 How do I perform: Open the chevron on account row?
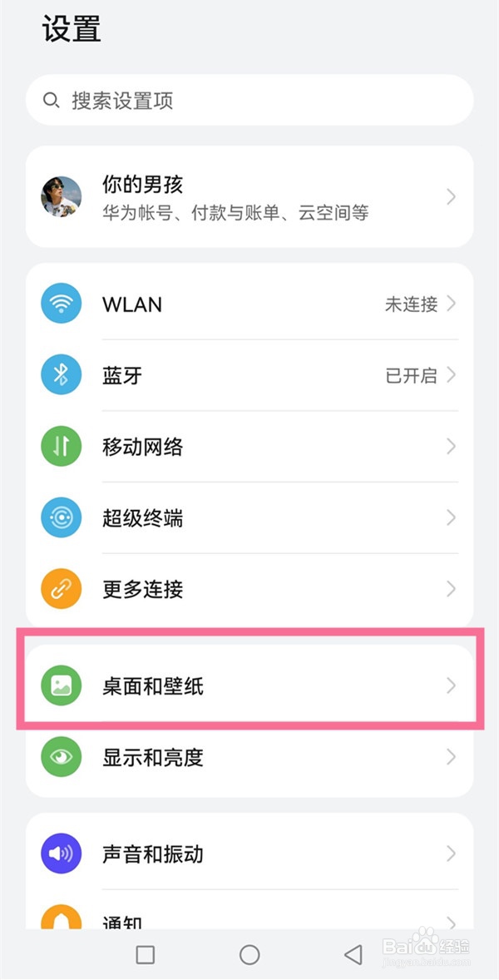451,197
